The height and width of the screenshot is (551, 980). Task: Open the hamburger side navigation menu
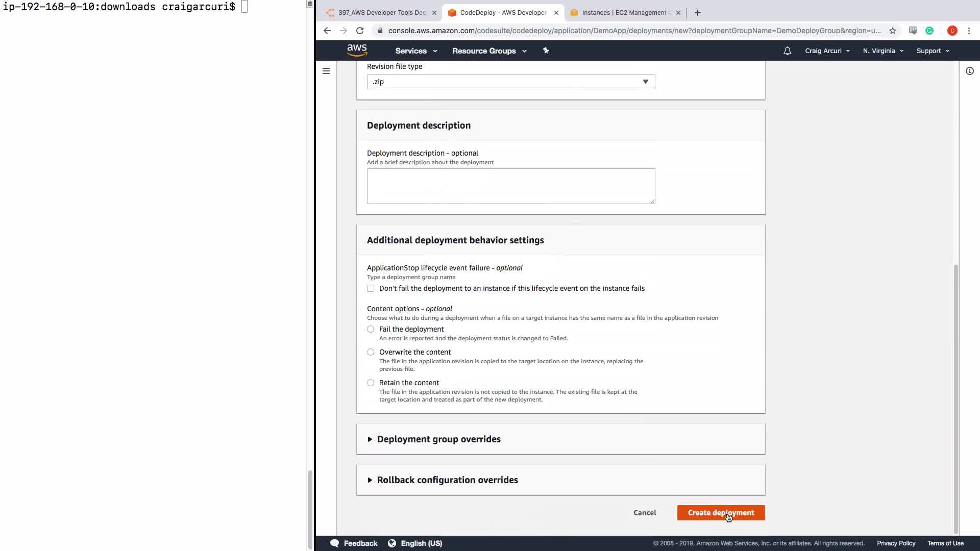click(x=326, y=71)
